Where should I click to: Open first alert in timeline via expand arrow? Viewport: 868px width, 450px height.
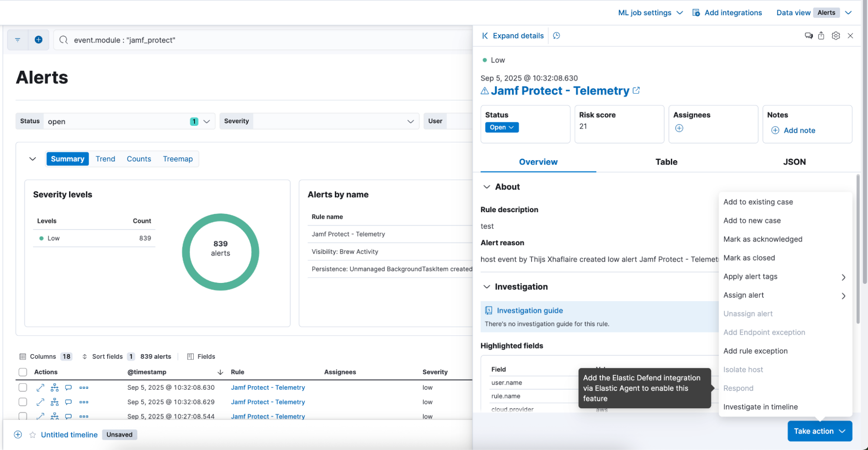[40, 387]
